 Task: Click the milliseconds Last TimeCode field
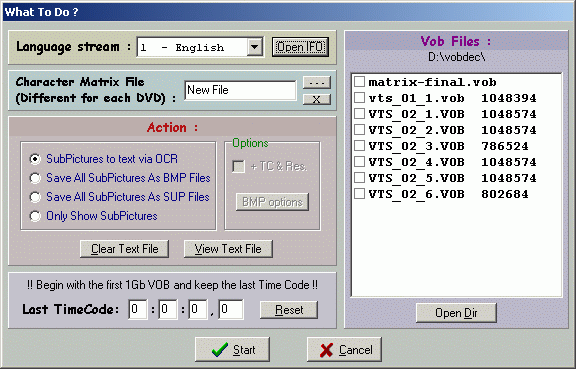pos(231,309)
